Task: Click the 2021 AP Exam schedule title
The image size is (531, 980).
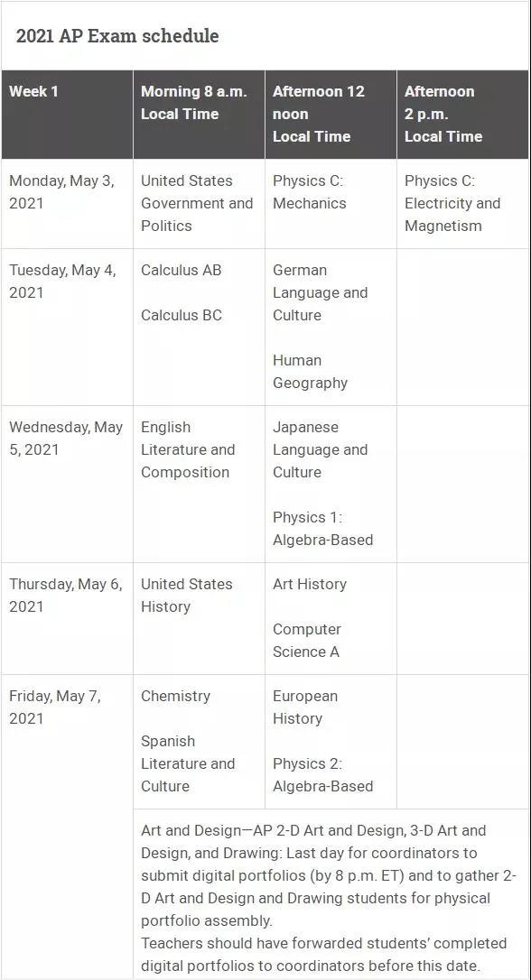Action: coord(117,35)
